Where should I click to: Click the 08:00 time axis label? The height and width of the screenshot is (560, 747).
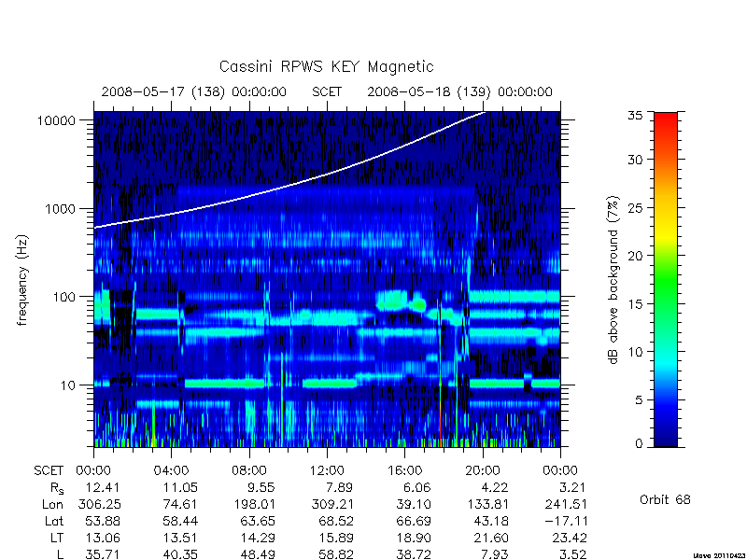249,471
